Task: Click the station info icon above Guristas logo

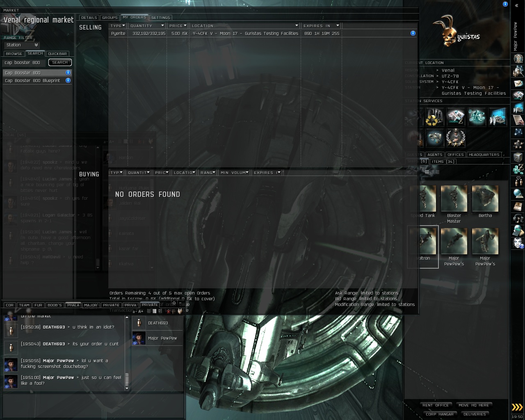Action: 505,4
